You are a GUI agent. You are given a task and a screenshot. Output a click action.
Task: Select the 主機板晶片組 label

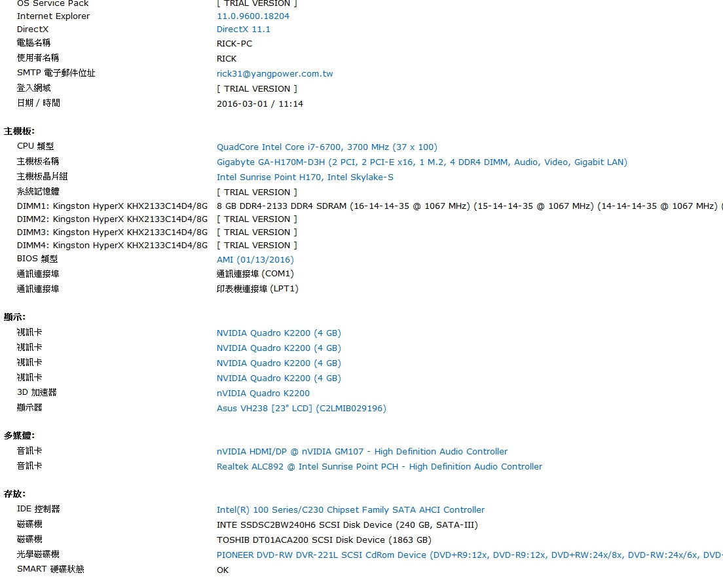tap(42, 176)
